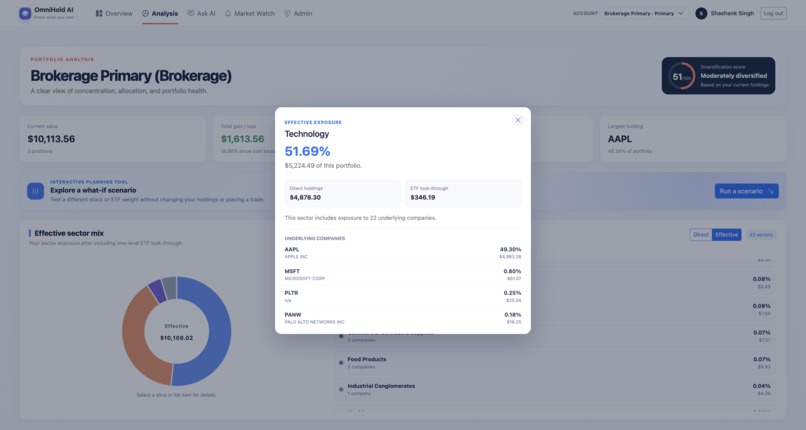Click the Technology dialog title
The image size is (806, 430).
[x=307, y=134]
